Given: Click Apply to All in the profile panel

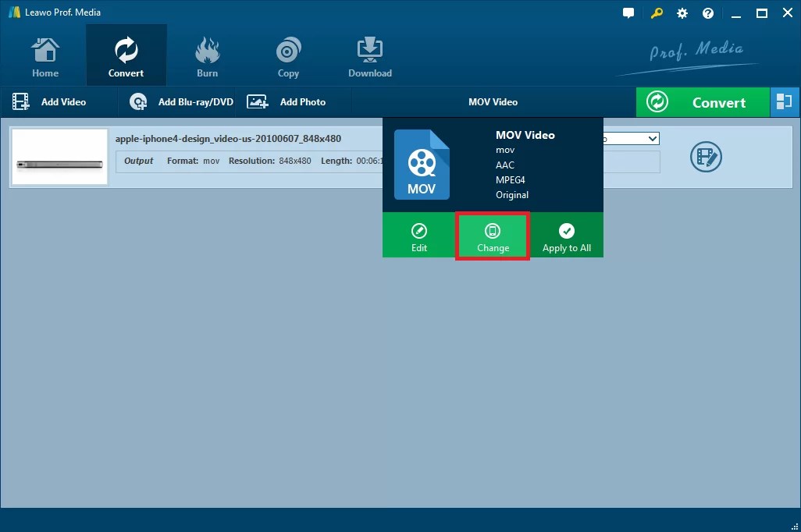Looking at the screenshot, I should tap(567, 235).
